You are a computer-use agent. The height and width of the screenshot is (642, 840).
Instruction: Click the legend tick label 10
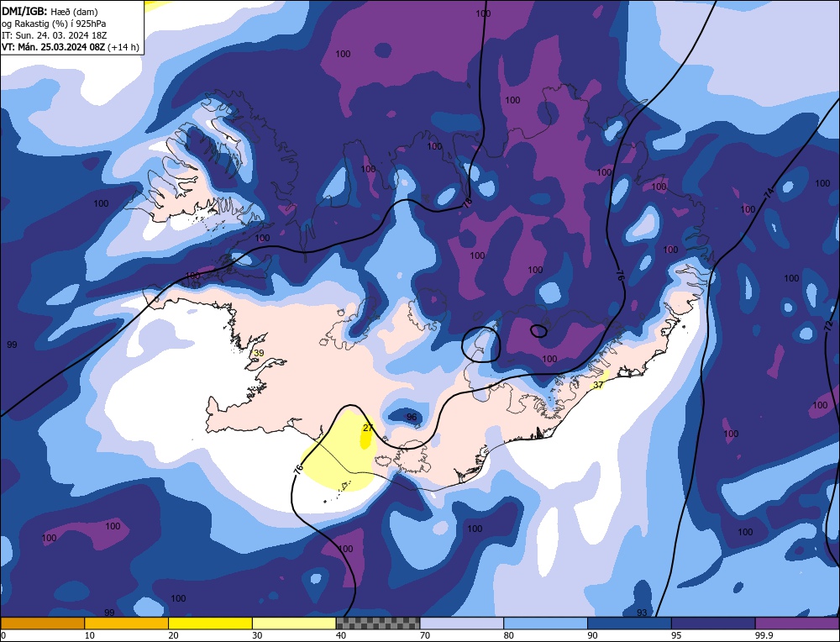(x=90, y=635)
